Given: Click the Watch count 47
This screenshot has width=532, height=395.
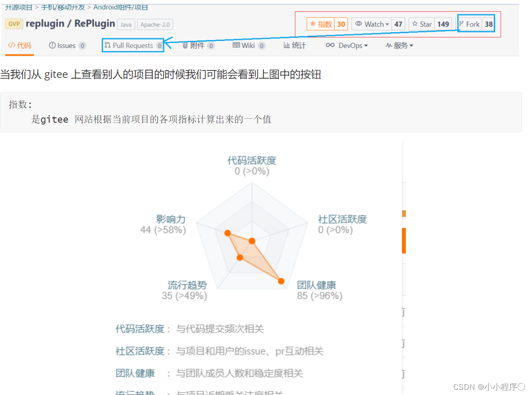Looking at the screenshot, I should coord(398,24).
